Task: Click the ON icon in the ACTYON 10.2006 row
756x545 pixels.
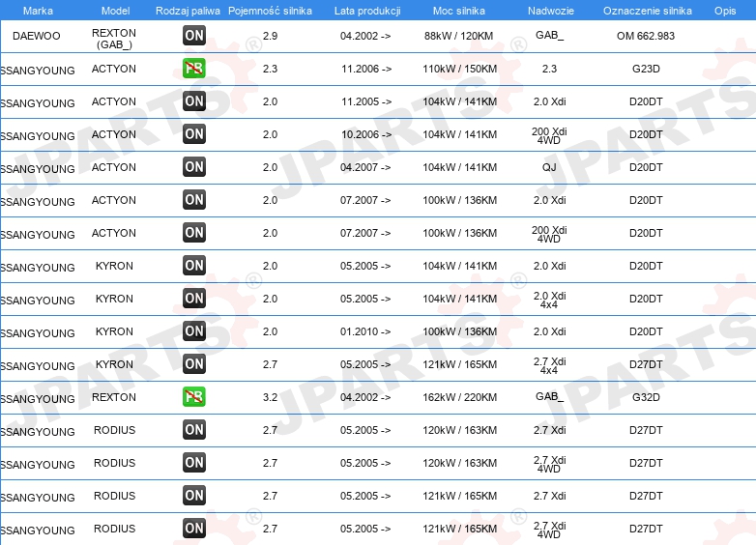Action: 193,134
